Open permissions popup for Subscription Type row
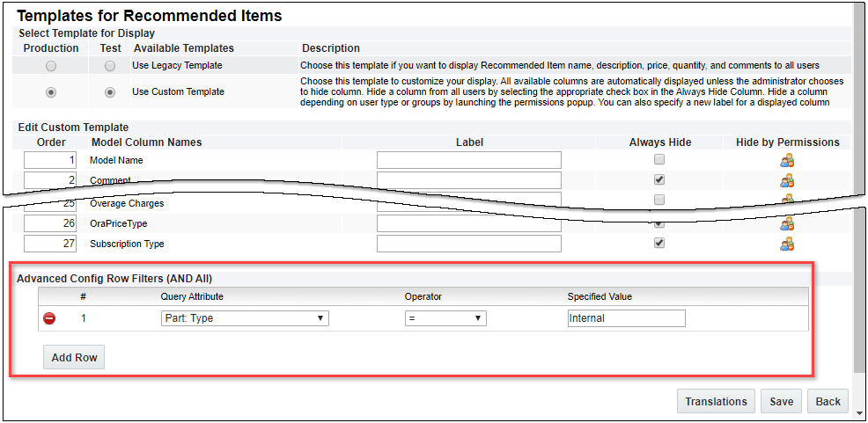Image resolution: width=868 pixels, height=423 pixels. [x=787, y=244]
